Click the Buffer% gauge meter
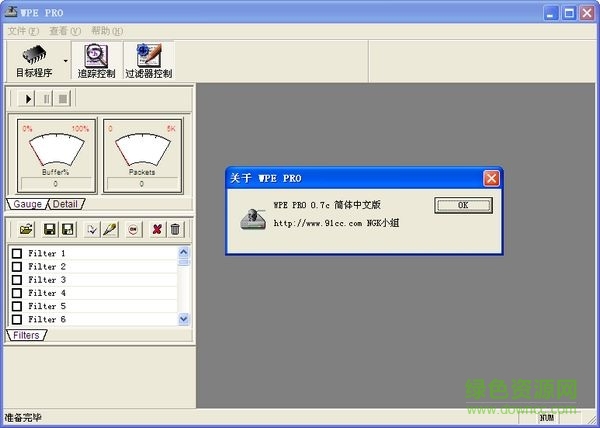Image resolution: width=600 pixels, height=428 pixels. [x=56, y=150]
